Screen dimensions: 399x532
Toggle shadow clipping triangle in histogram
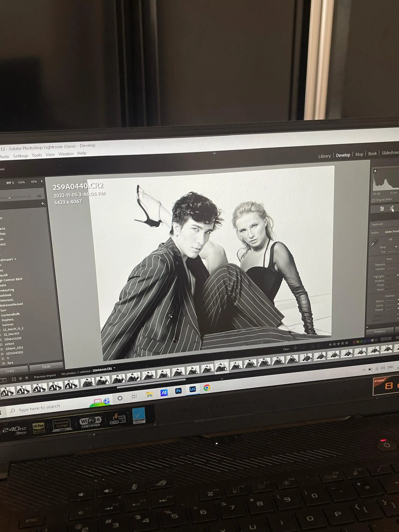click(375, 171)
